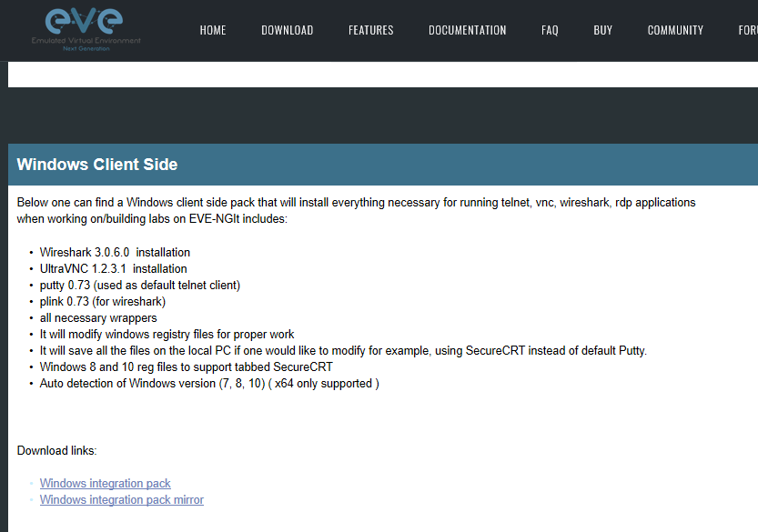Click the EVE-NG logo
758x532 pixels.
coord(86,28)
